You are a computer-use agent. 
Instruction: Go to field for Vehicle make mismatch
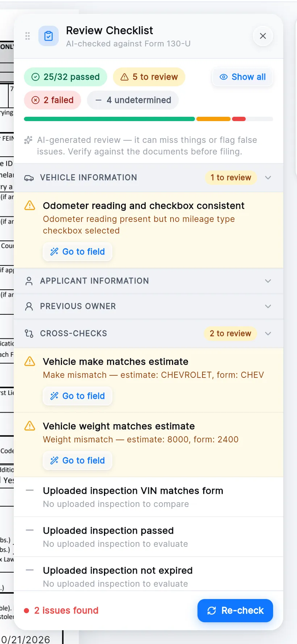click(78, 396)
